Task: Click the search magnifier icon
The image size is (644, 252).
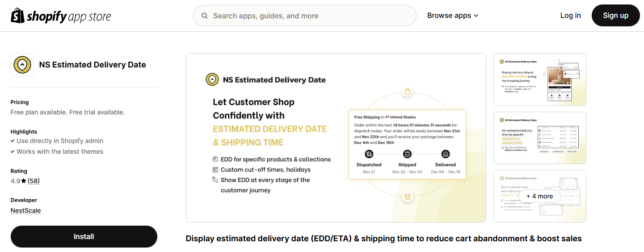Action: [205, 16]
